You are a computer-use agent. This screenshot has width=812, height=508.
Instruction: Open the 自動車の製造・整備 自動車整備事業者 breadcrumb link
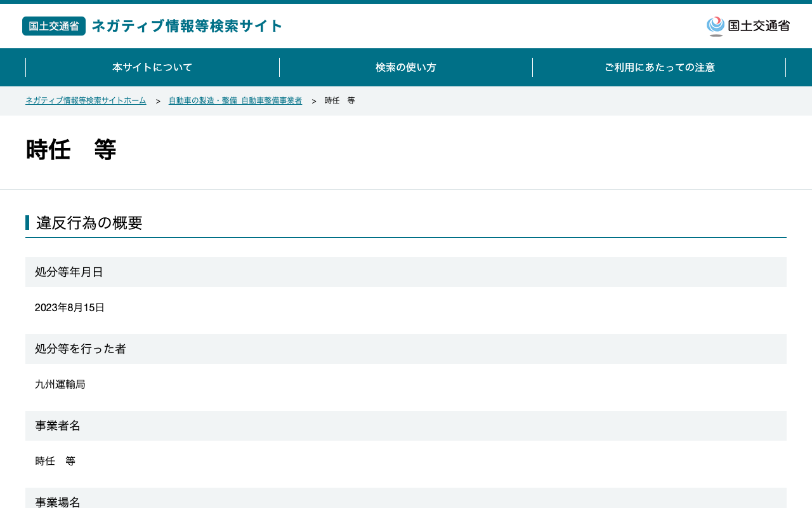235,101
